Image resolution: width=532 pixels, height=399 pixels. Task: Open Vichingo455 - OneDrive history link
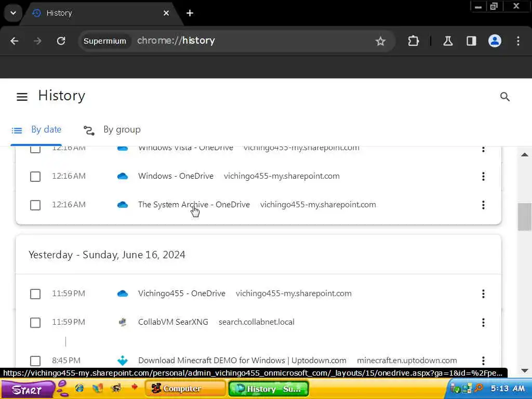[181, 294]
